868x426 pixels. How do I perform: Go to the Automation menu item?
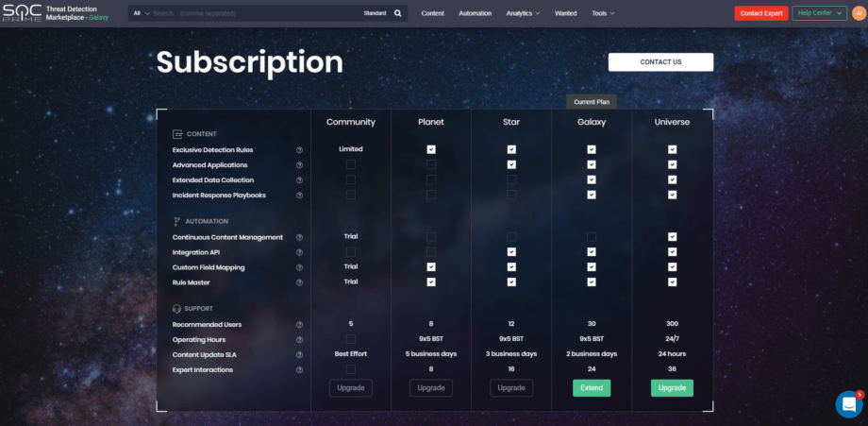pyautogui.click(x=476, y=13)
